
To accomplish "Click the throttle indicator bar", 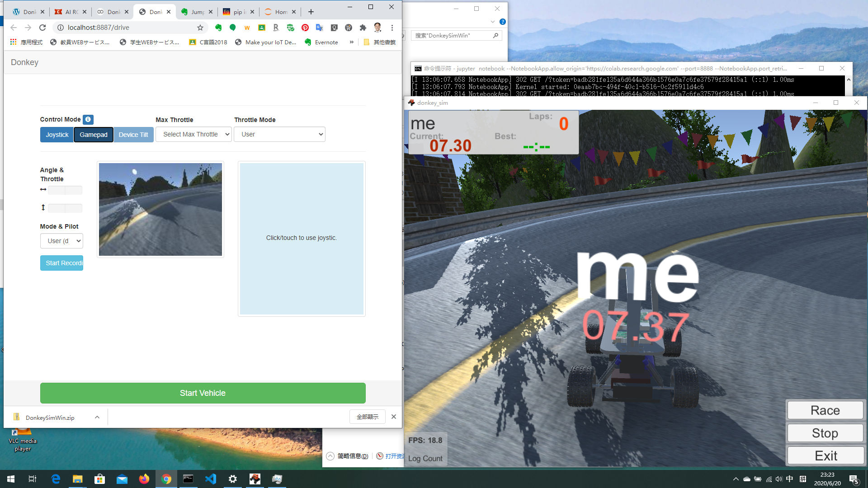I will point(65,208).
